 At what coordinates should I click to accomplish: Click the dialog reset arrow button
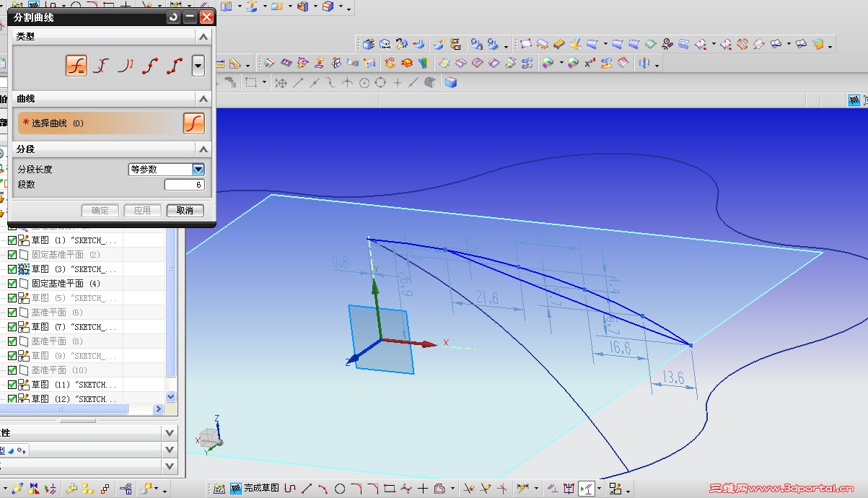[x=173, y=17]
